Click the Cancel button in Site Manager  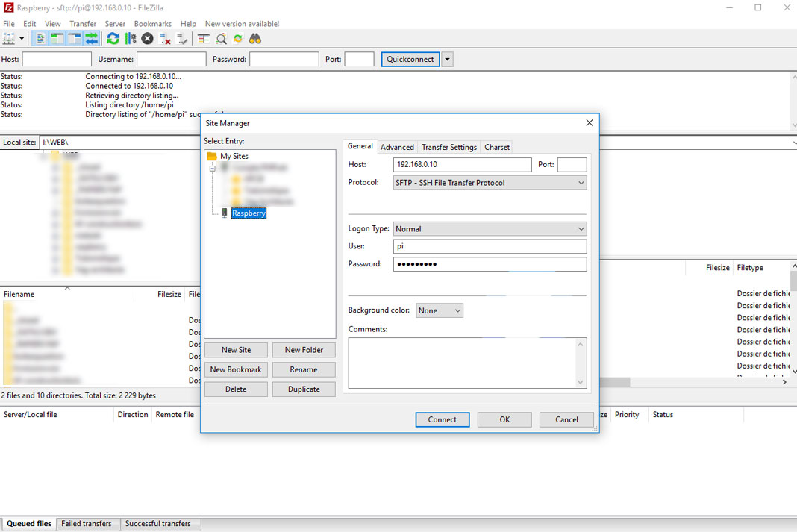566,419
